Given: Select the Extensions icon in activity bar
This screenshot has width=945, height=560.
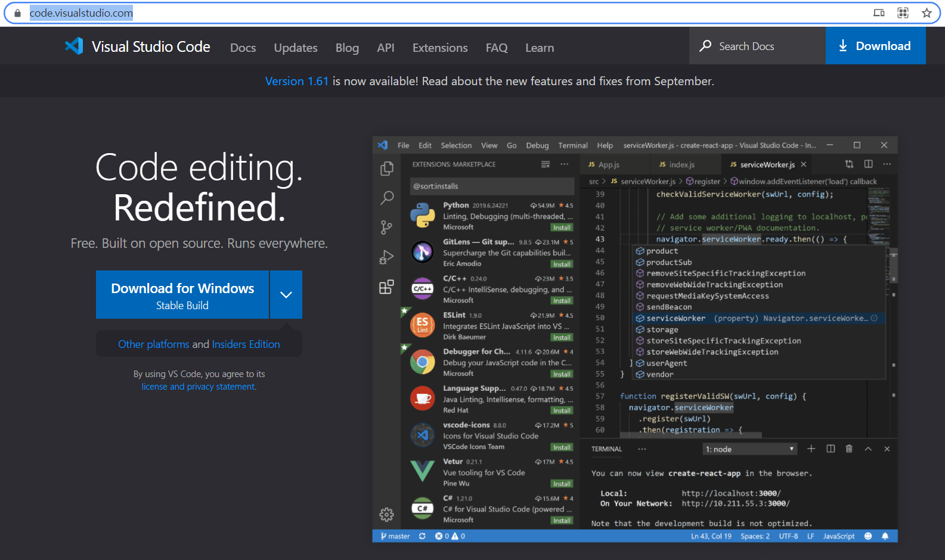Looking at the screenshot, I should pyautogui.click(x=387, y=287).
